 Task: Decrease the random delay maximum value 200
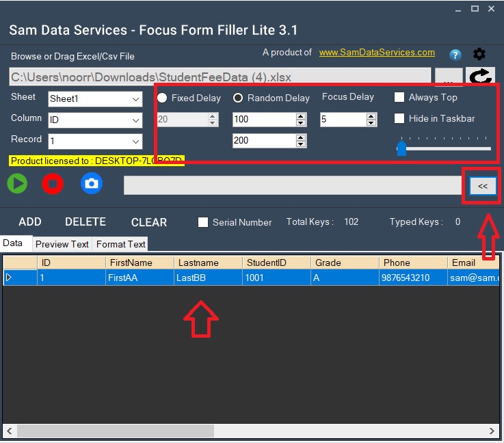[300, 144]
